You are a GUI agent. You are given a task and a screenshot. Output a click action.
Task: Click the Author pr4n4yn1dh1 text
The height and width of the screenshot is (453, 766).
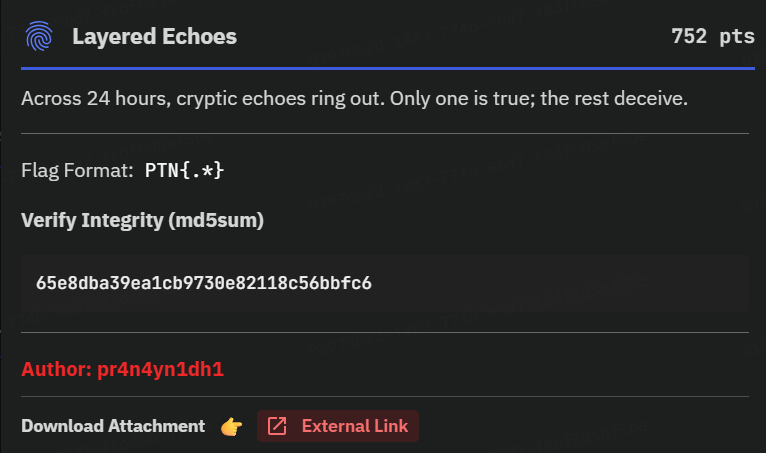[x=123, y=369]
